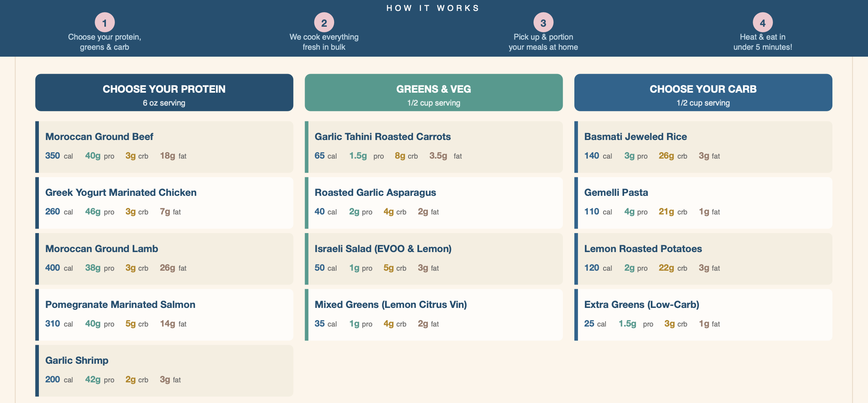
Task: Choose Extra Greens (Low-Carb) option
Action: pyautogui.click(x=703, y=314)
